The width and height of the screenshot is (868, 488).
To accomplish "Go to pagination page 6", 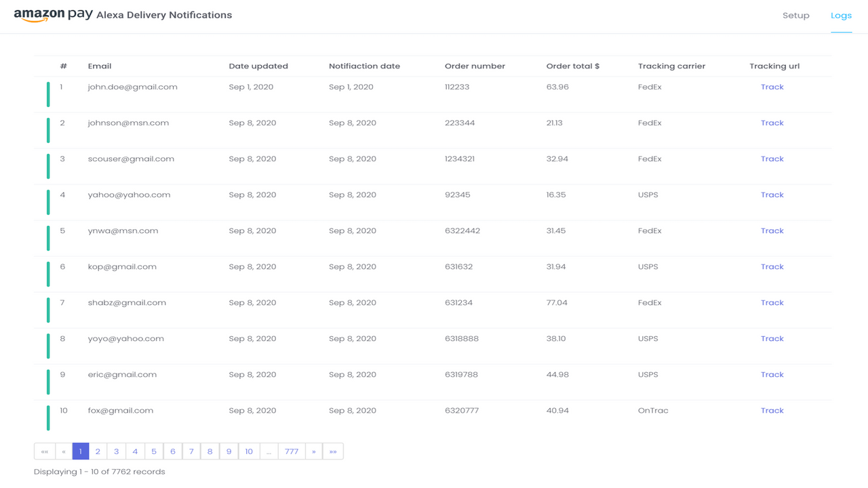I will point(172,451).
